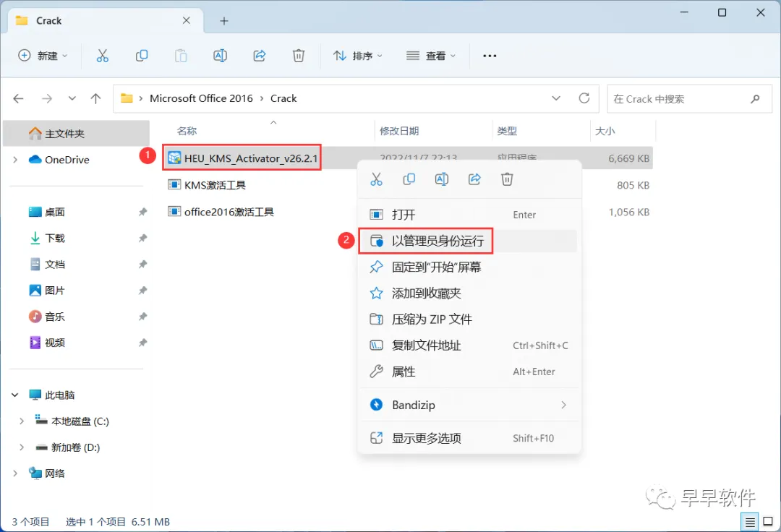Click the 名称 column header

point(187,131)
